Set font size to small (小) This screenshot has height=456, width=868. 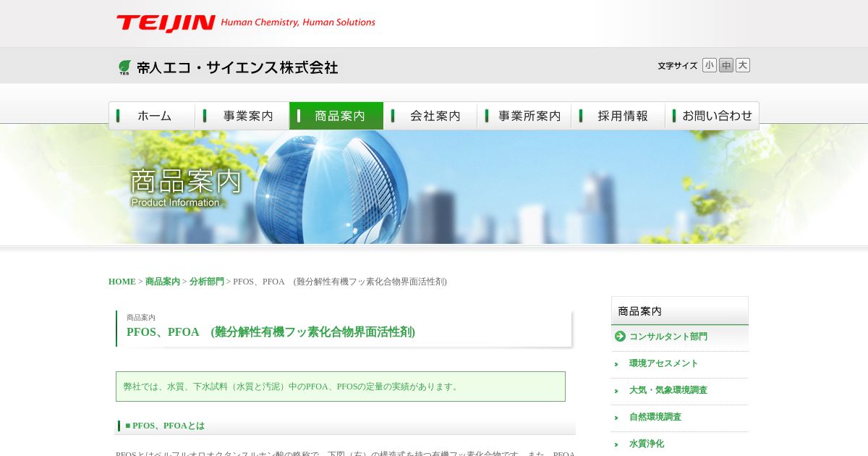point(709,65)
